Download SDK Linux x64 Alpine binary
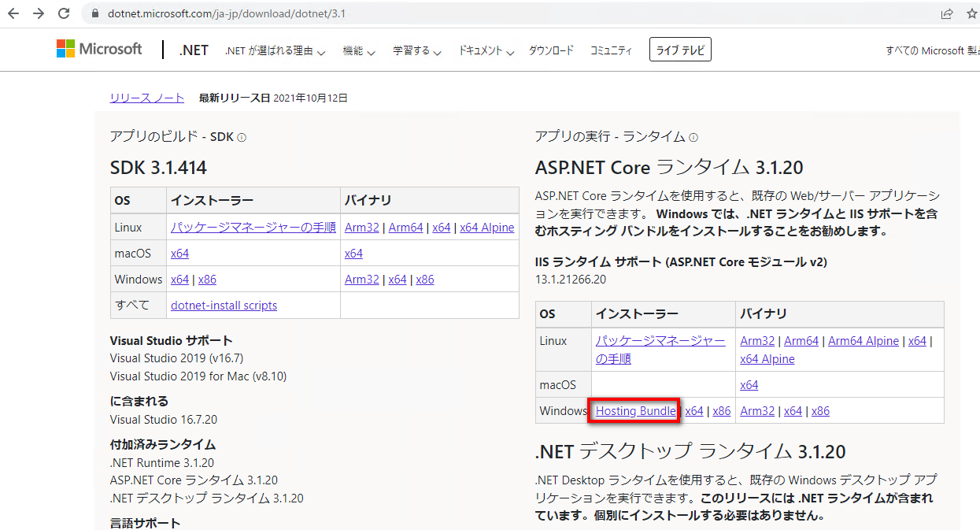Viewport: 980px width, 530px height. [487, 228]
